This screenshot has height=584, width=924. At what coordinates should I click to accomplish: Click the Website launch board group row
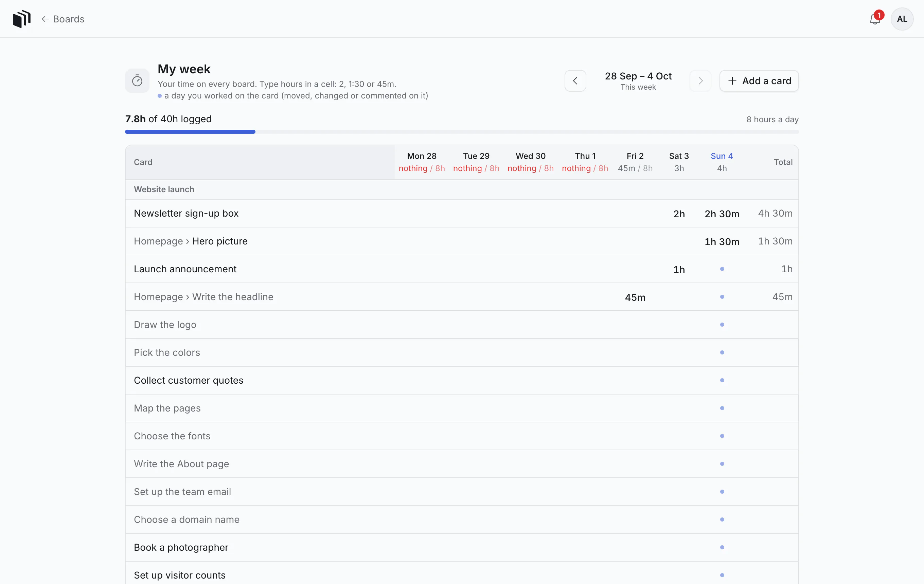click(x=462, y=189)
